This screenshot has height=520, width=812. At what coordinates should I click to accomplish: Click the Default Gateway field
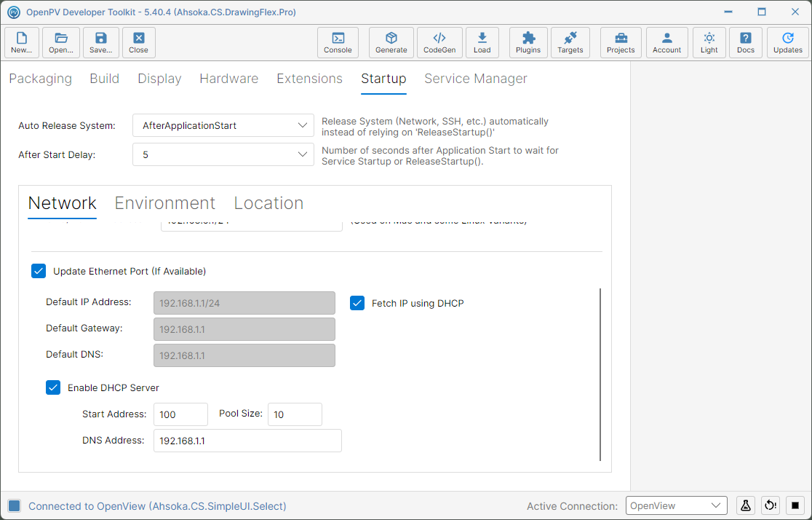244,329
